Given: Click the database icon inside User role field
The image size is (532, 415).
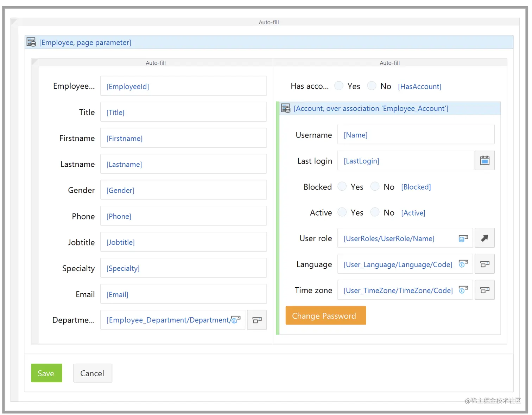Looking at the screenshot, I should 463,238.
